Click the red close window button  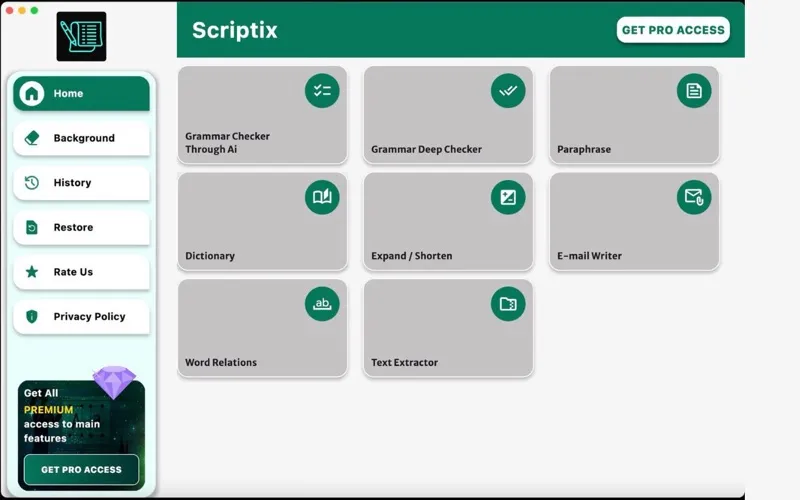point(10,10)
